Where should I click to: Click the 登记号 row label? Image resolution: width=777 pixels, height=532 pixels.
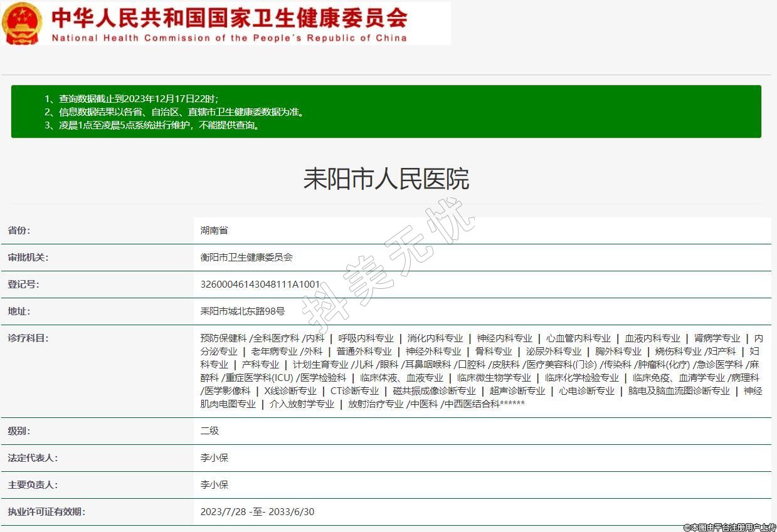(x=24, y=284)
